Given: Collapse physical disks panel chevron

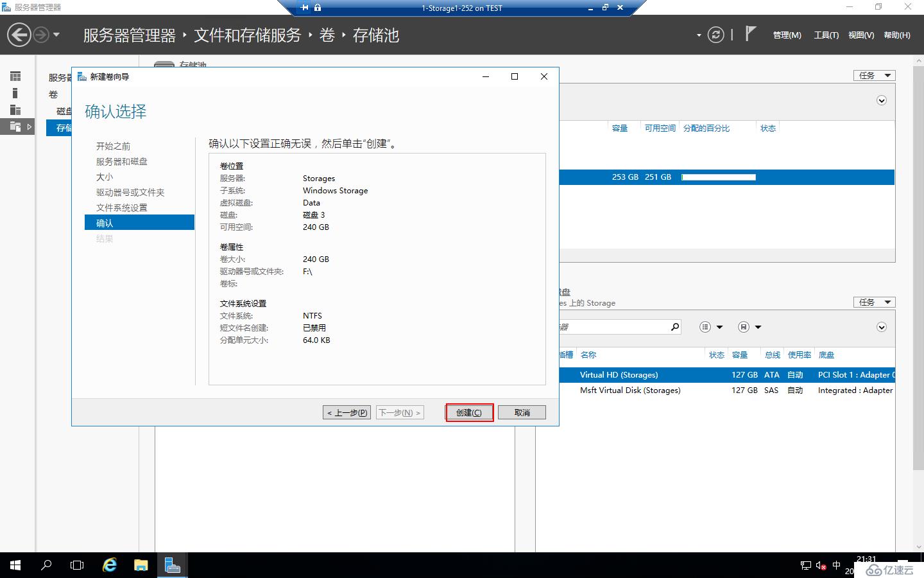Looking at the screenshot, I should pos(882,327).
